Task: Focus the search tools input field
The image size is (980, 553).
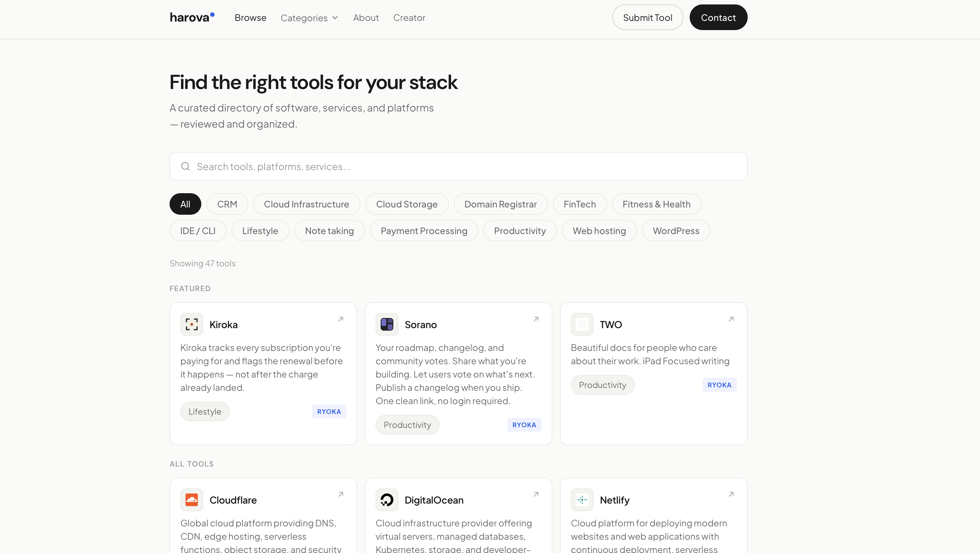Action: (x=458, y=167)
